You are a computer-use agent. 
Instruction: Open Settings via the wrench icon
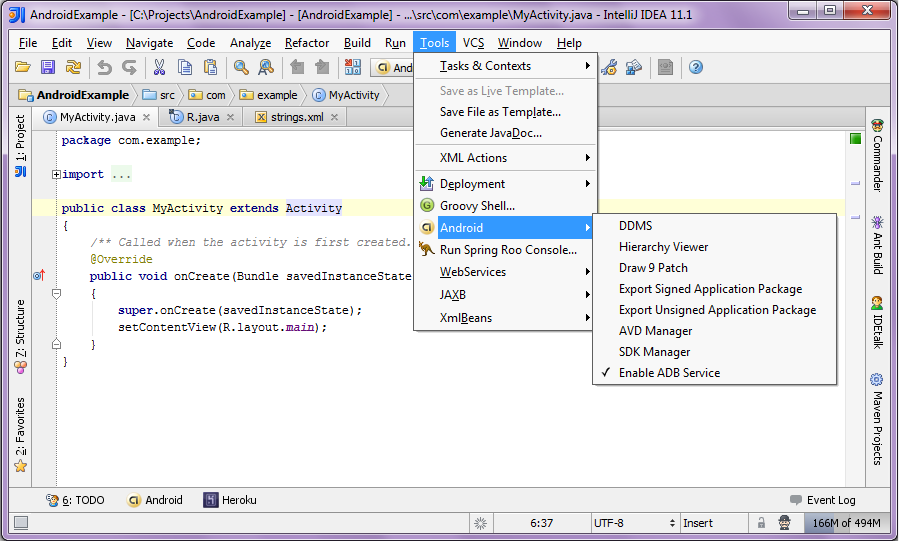pyautogui.click(x=609, y=68)
